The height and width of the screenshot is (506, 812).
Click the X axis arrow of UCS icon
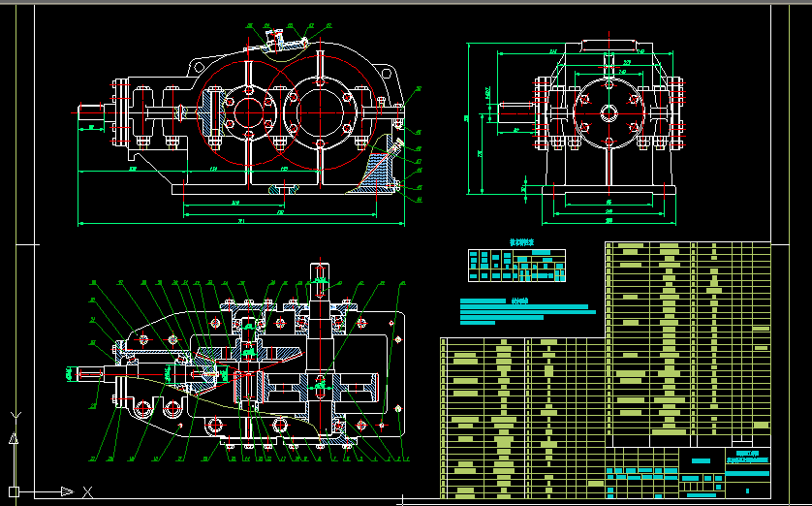[x=68, y=491]
